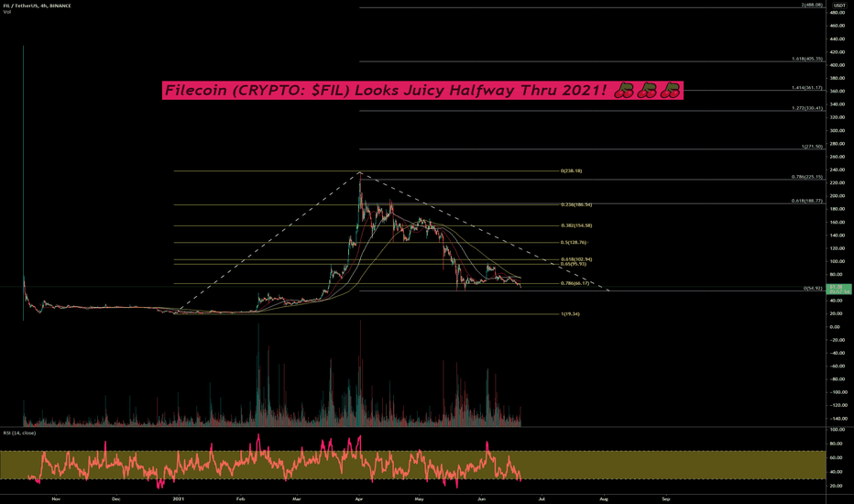Open the USDT currency selector on price axis
Screen dimensions: 854x504
[839, 5]
